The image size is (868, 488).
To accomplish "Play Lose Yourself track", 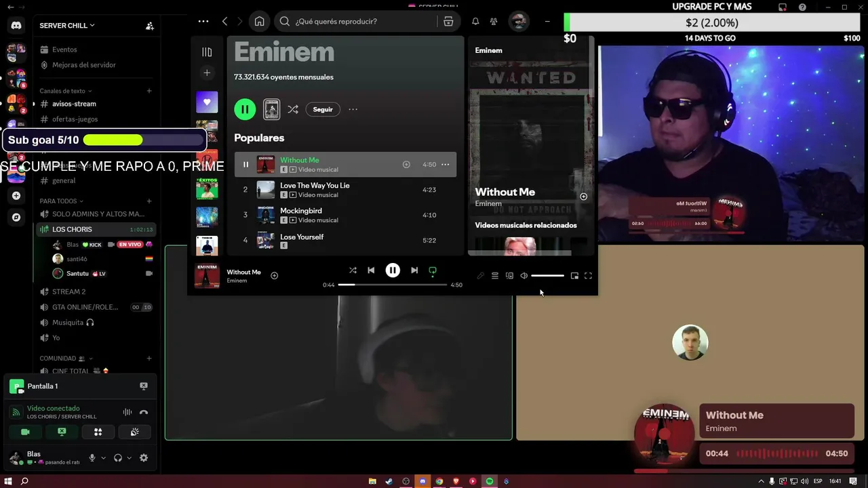I will coord(345,240).
